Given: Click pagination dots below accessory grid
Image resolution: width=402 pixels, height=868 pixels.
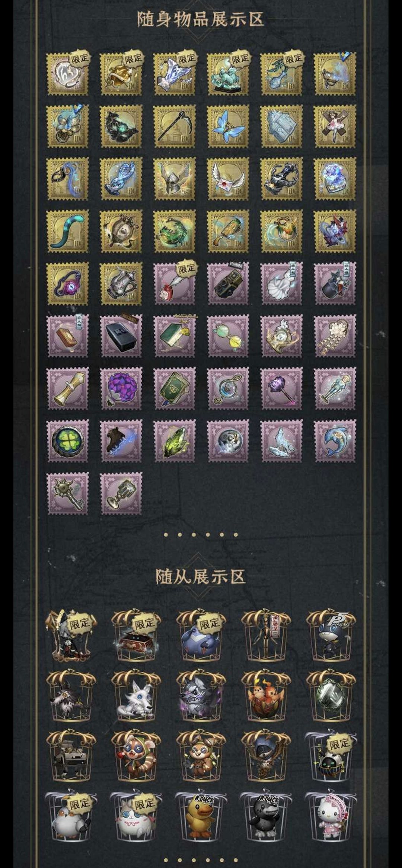Looking at the screenshot, I should pyautogui.click(x=201, y=534).
